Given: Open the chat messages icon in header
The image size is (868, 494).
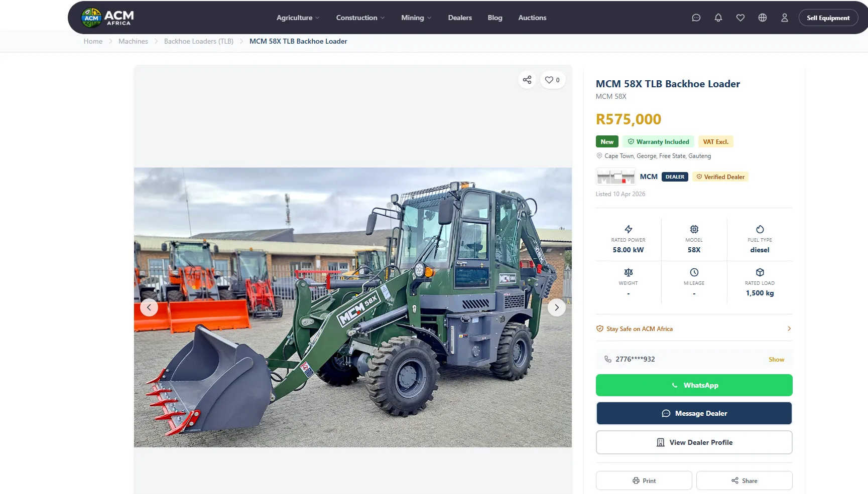Looking at the screenshot, I should (x=696, y=18).
